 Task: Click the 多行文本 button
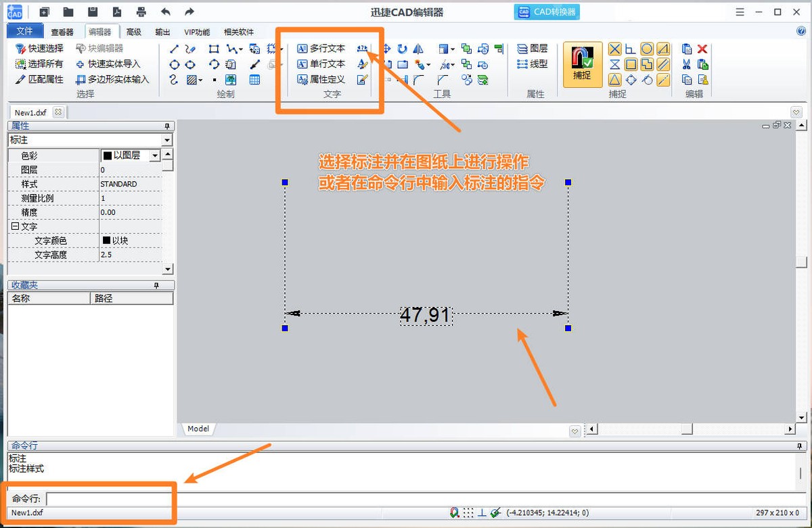(321, 49)
